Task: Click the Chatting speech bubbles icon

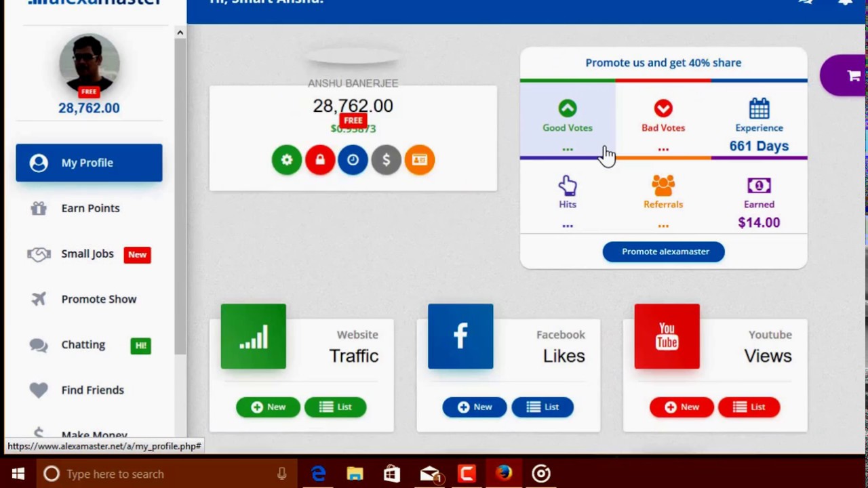Action: [39, 345]
